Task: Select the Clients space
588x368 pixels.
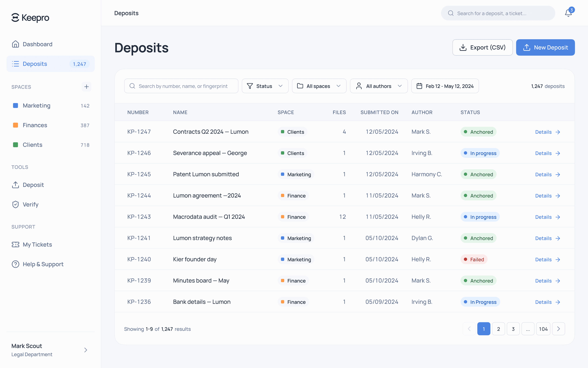Action: coord(51,145)
